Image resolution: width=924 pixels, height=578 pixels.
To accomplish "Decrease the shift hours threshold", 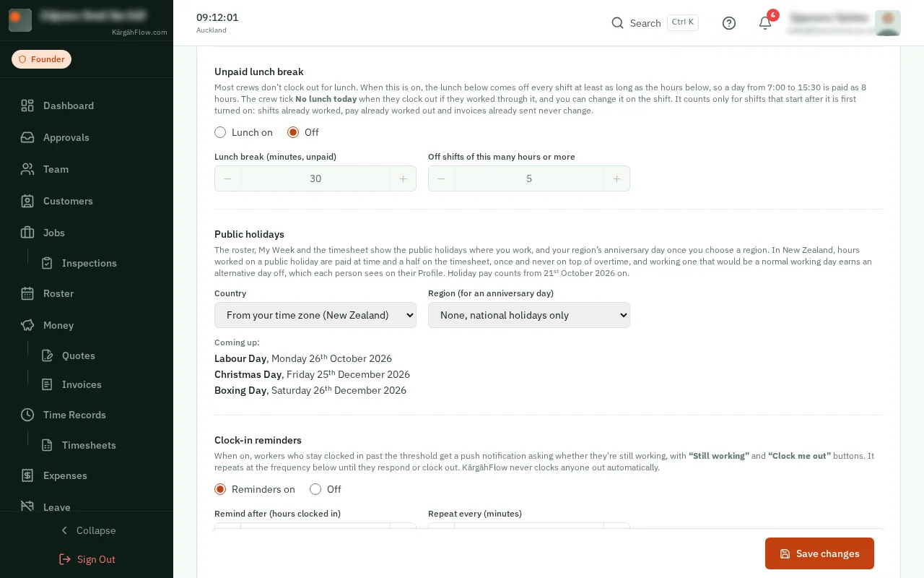I will [x=442, y=178].
